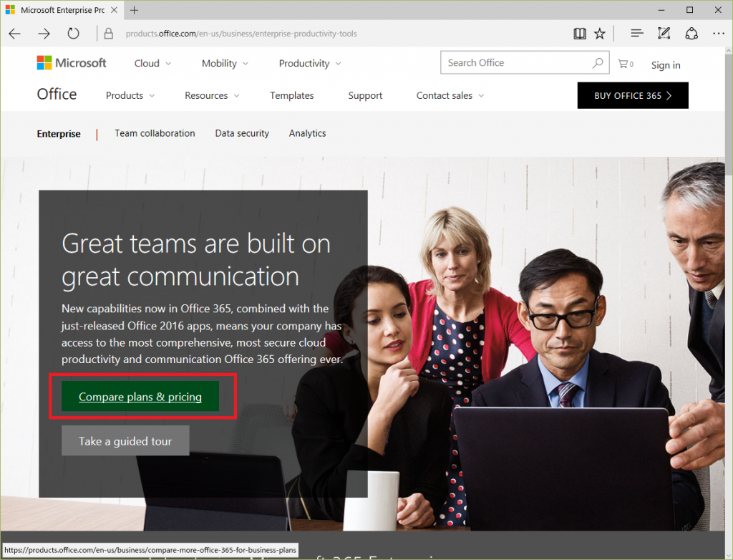The width and height of the screenshot is (733, 560).
Task: Click Take a guided tour button
Action: pyautogui.click(x=125, y=440)
